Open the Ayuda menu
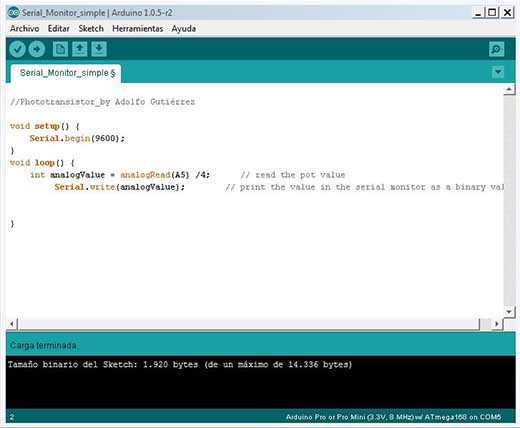 tap(184, 29)
